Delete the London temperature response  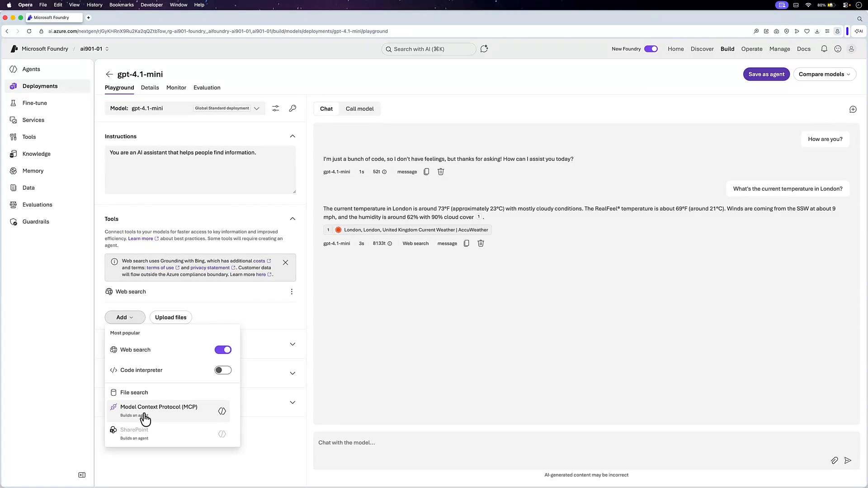[481, 243]
